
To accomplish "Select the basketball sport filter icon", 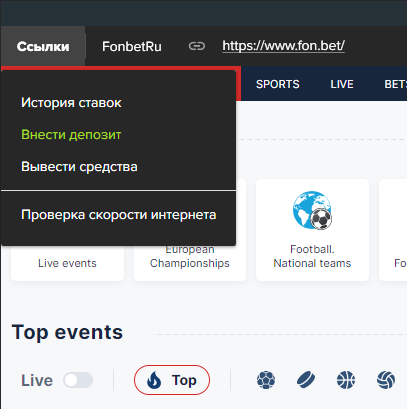I will pos(346,380).
